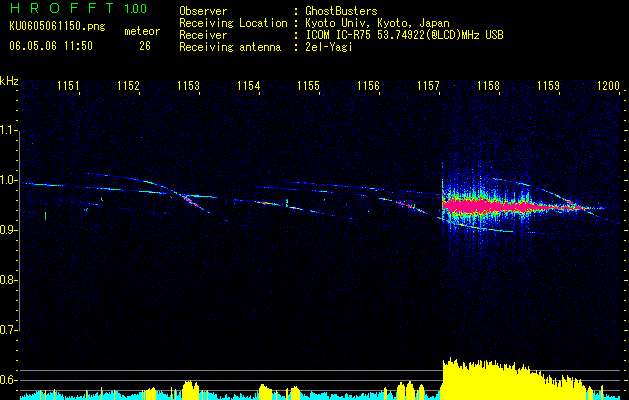Screen dimensions: 629x400
Task: Click the 1152 time axis marker
Action: click(128, 85)
